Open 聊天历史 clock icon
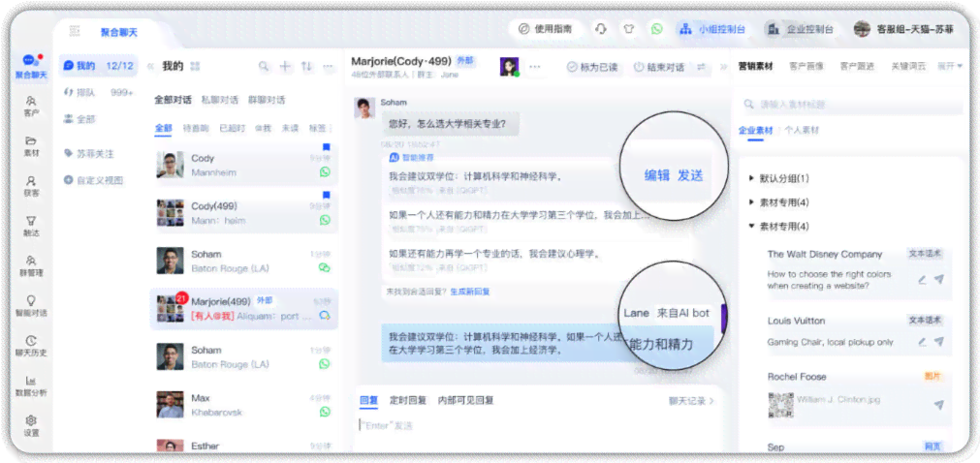 tap(31, 346)
